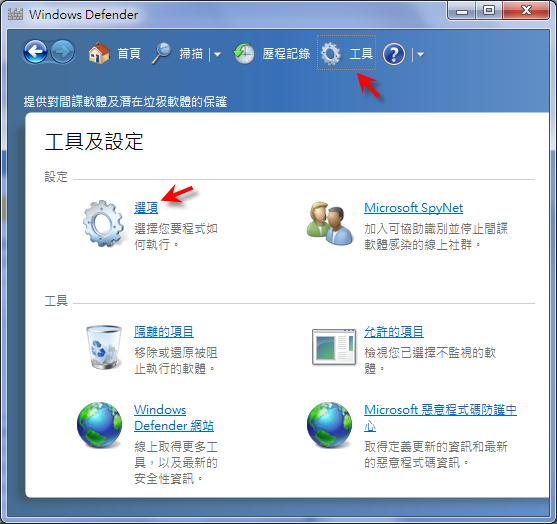
Task: Open Microsoft 惡意程式碼防護中心 link
Action: pos(440,418)
